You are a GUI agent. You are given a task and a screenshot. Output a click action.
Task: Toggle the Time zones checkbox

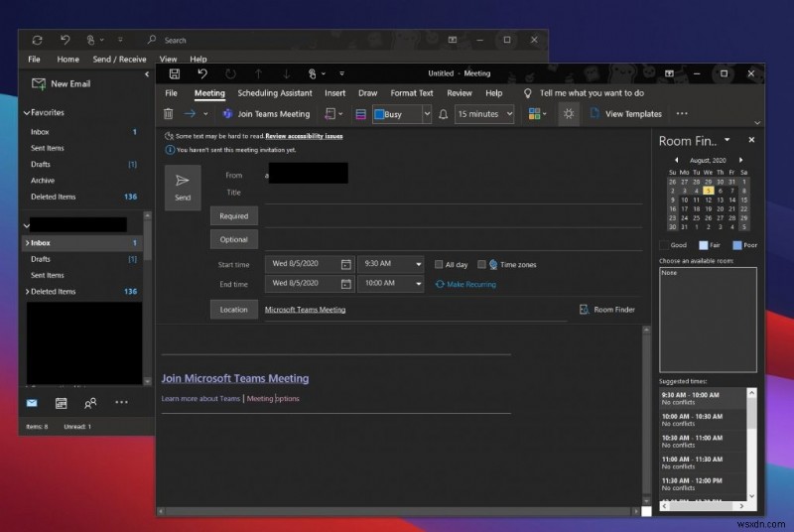click(481, 265)
